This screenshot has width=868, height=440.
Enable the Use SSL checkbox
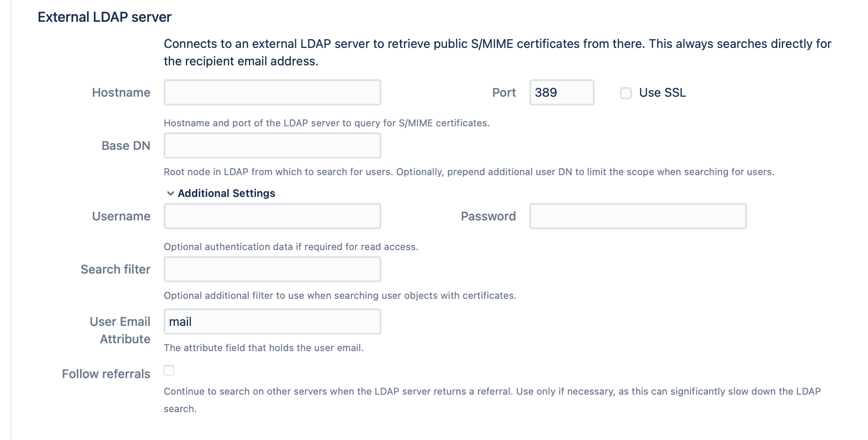(x=626, y=93)
